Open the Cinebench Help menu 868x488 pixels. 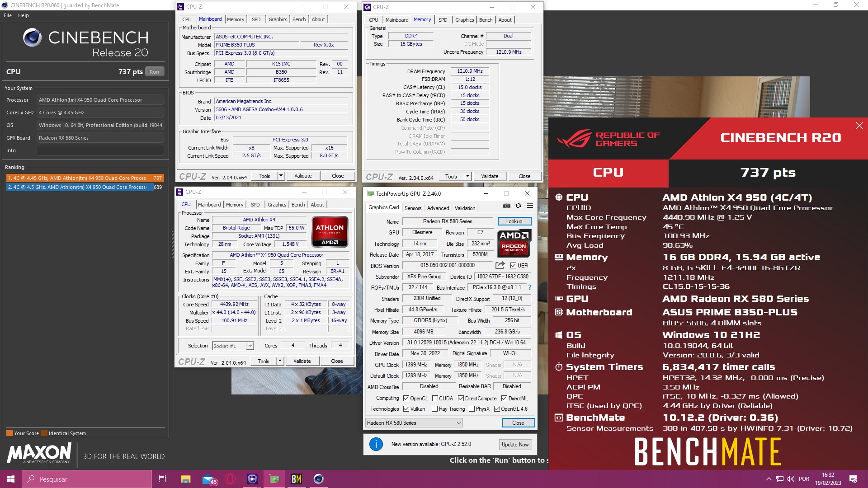pyautogui.click(x=24, y=15)
